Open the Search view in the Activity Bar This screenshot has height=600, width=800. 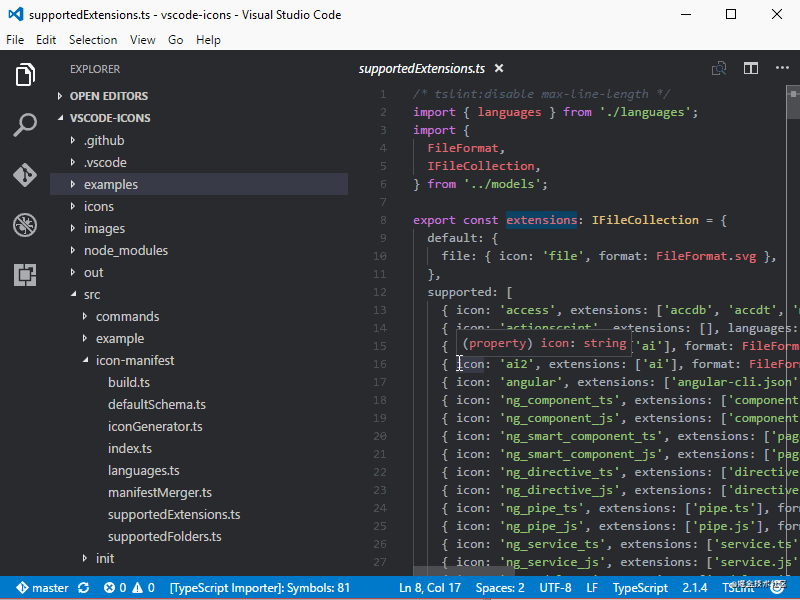(x=24, y=124)
